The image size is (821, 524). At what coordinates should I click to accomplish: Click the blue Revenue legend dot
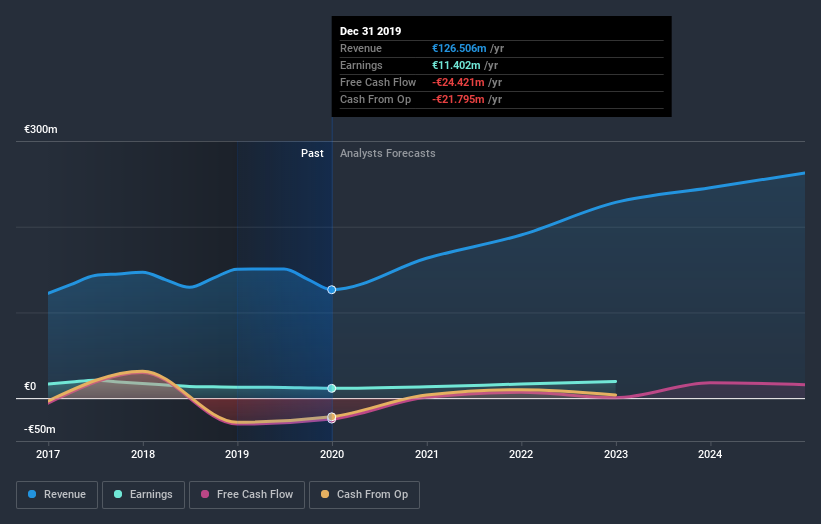coord(32,494)
